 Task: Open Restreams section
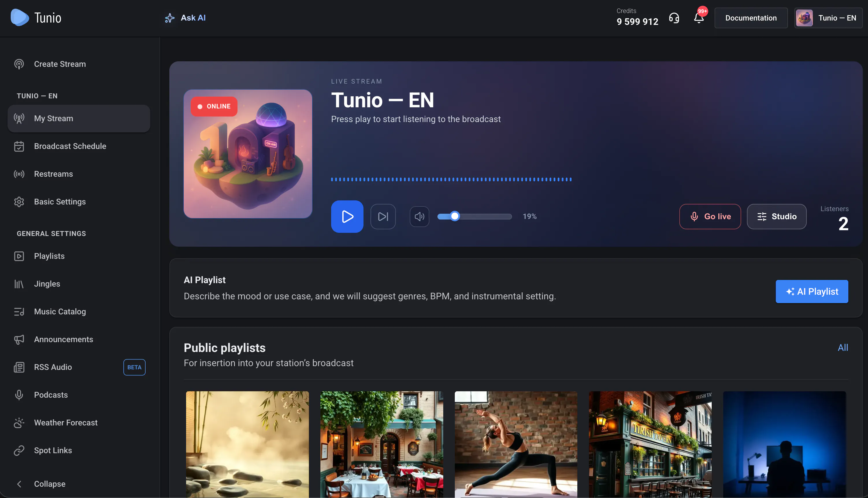tap(79, 174)
